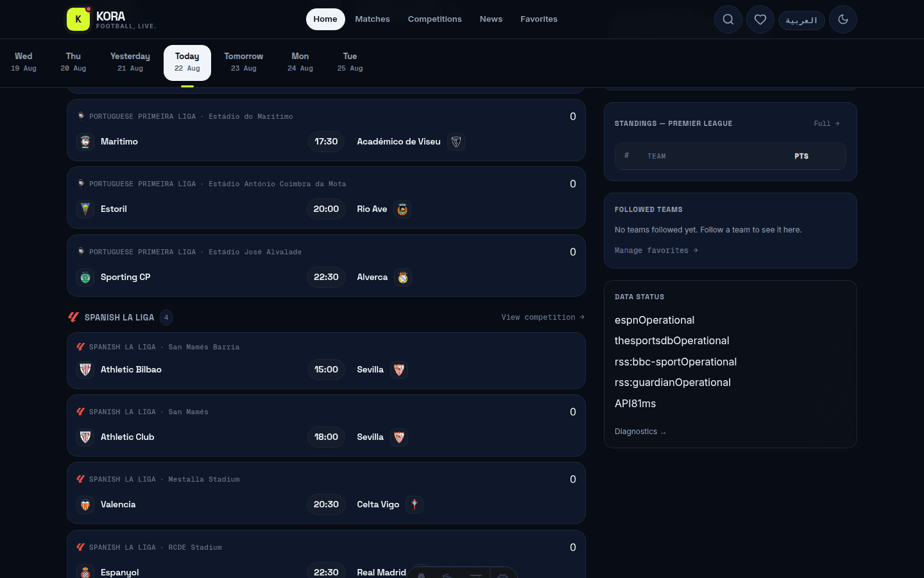Click the Athletic Club crest

[85, 437]
